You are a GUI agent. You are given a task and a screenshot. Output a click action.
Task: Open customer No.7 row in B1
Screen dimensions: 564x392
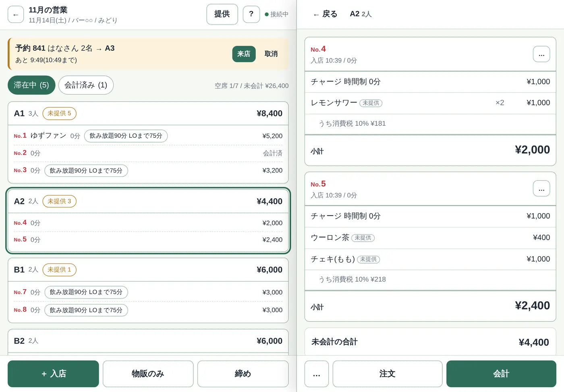(148, 292)
